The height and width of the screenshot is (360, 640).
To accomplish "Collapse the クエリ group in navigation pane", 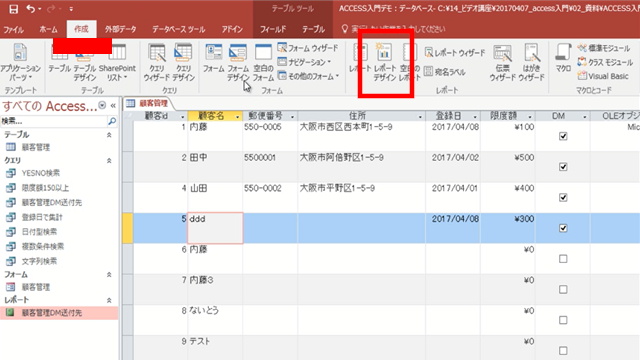I will pos(109,160).
